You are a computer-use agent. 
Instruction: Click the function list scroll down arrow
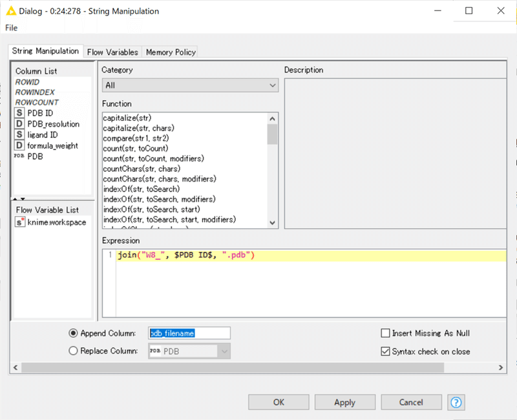point(272,222)
